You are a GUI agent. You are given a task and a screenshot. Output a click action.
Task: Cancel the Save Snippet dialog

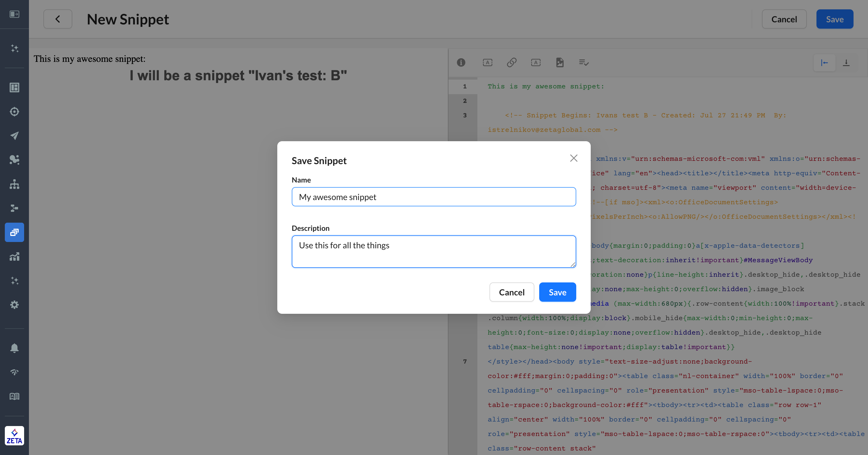point(511,292)
